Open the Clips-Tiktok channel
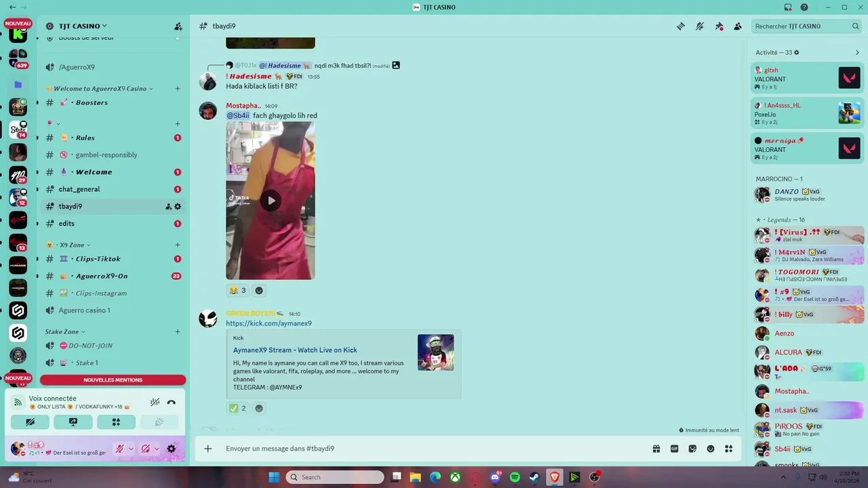The image size is (868, 488). pyautogui.click(x=113, y=259)
